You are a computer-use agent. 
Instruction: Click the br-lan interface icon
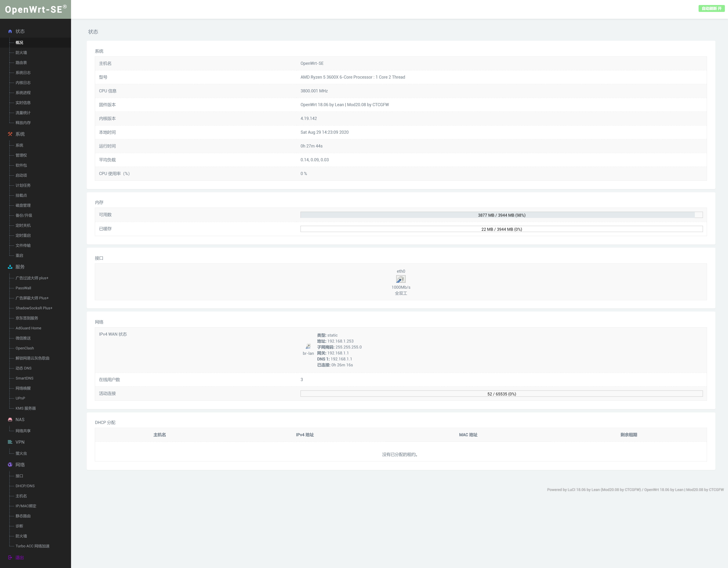[308, 346]
